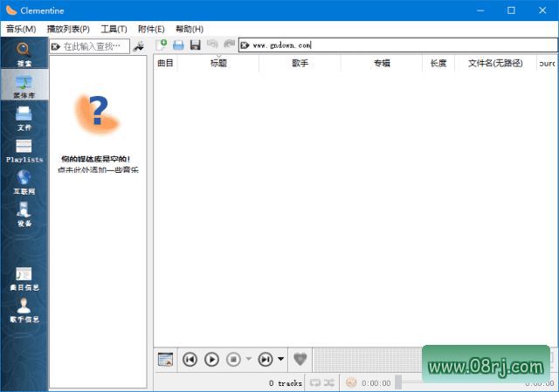
Task: Select the media Library sidebar tab
Action: click(x=24, y=85)
